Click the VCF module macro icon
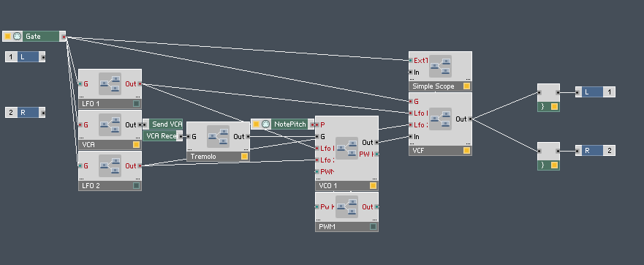 coord(440,119)
